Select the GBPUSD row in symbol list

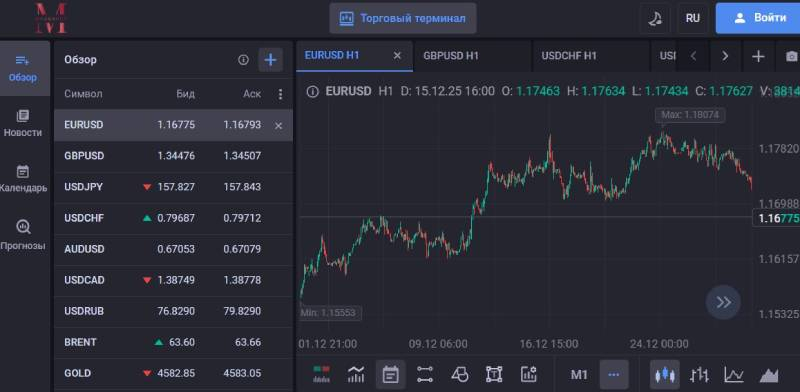[173, 156]
